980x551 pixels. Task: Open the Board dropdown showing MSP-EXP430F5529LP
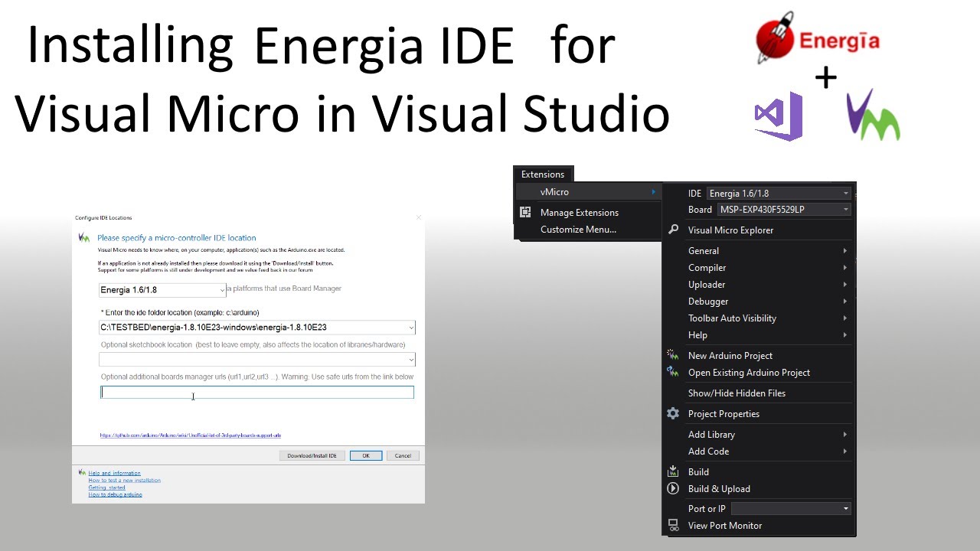click(784, 209)
